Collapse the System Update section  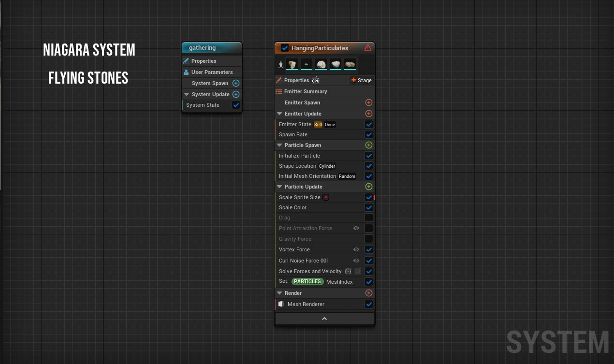(187, 94)
